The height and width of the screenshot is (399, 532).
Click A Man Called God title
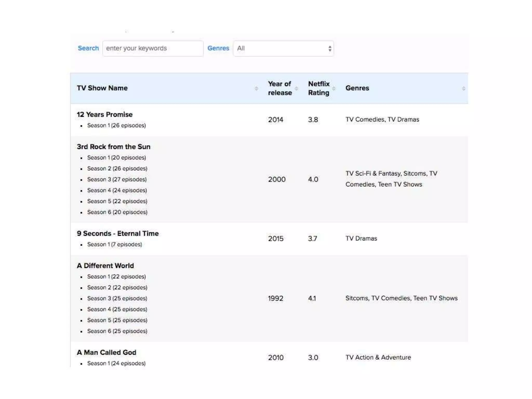click(107, 353)
